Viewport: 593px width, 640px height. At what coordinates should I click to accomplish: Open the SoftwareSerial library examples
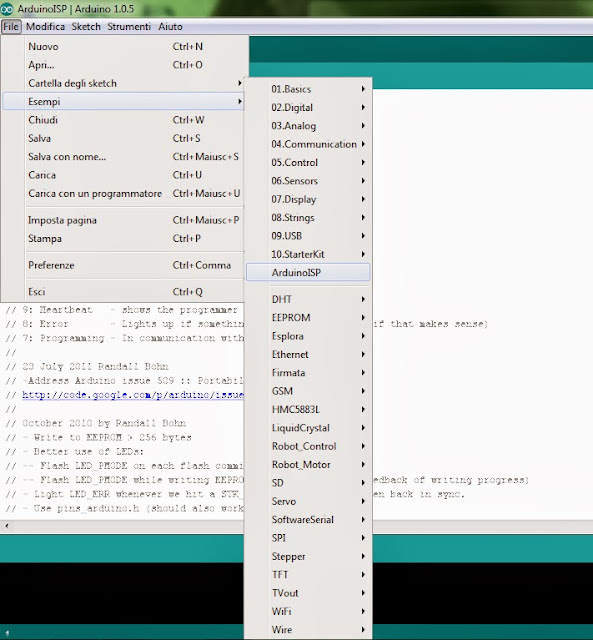308,520
